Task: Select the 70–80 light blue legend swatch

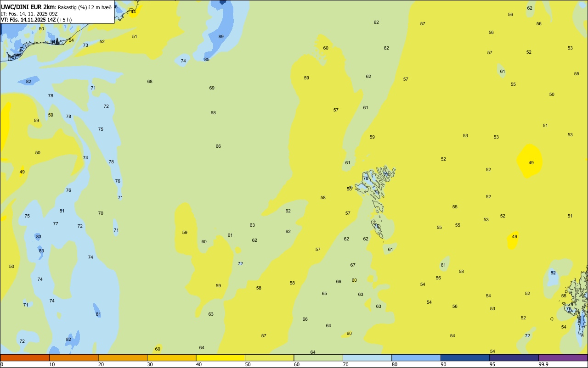Action: point(367,357)
